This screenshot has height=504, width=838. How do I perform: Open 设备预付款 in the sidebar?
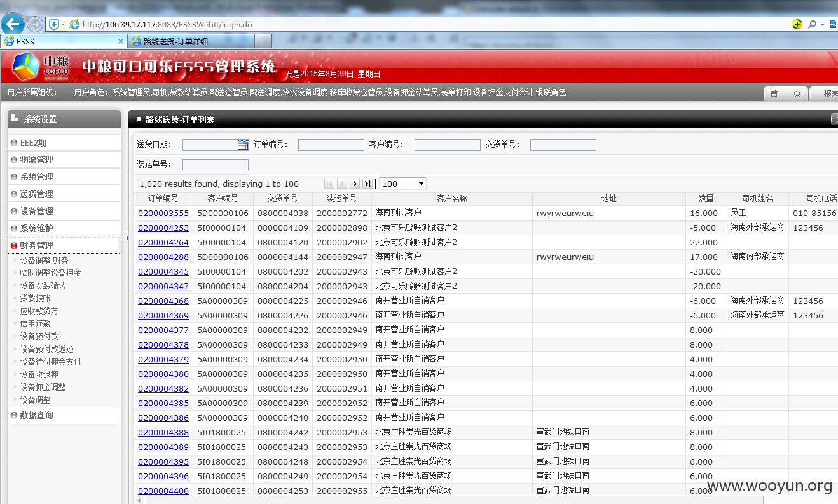[39, 336]
